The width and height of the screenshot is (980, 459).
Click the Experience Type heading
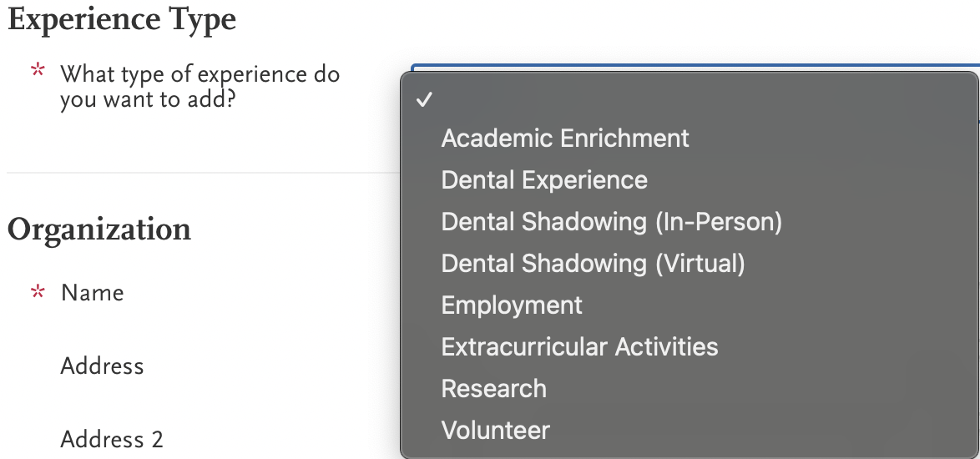click(122, 19)
